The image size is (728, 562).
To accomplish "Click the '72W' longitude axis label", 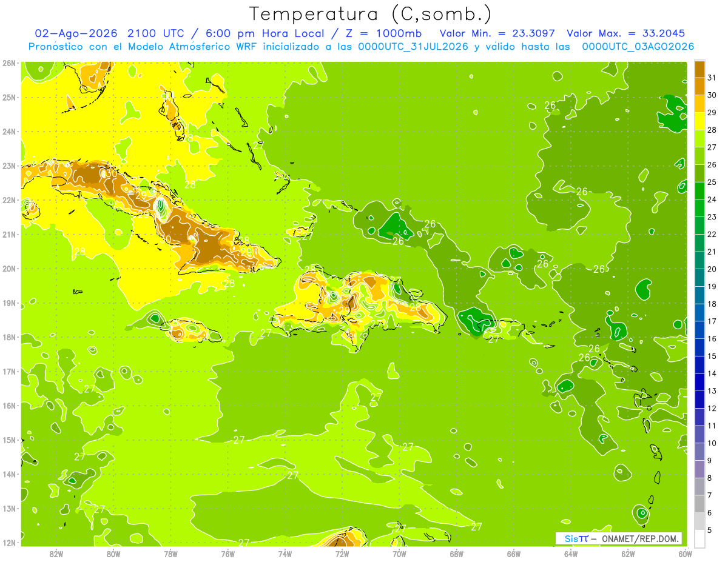I will 342,554.
